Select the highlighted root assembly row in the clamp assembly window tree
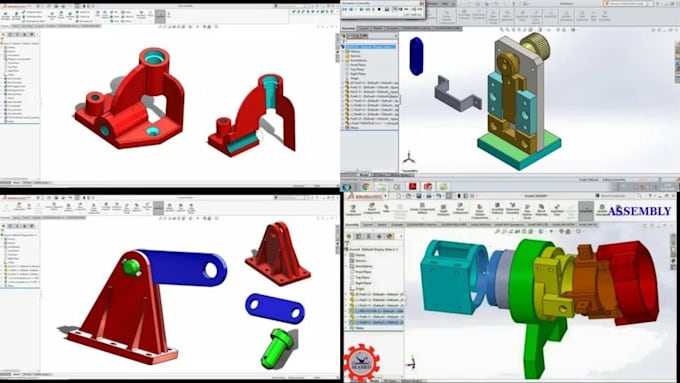This screenshot has height=383, width=680. pyautogui.click(x=370, y=47)
